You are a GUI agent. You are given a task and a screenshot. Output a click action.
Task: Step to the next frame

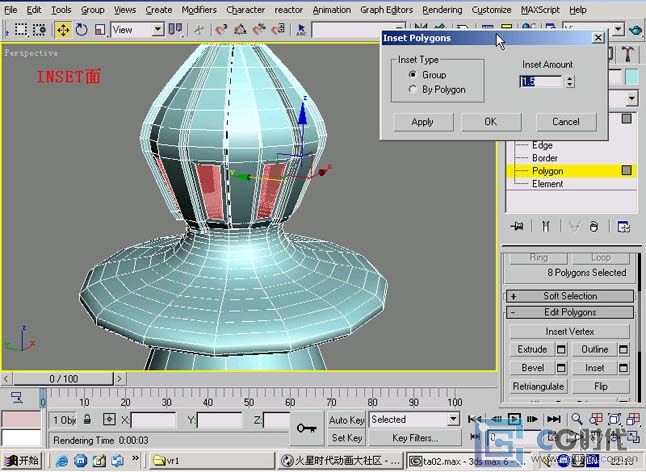pyautogui.click(x=532, y=419)
